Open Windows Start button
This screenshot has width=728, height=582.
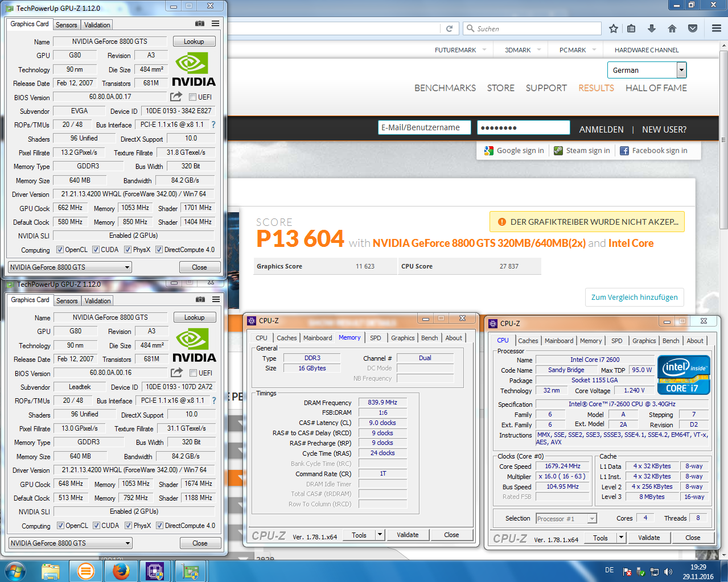[x=15, y=571]
